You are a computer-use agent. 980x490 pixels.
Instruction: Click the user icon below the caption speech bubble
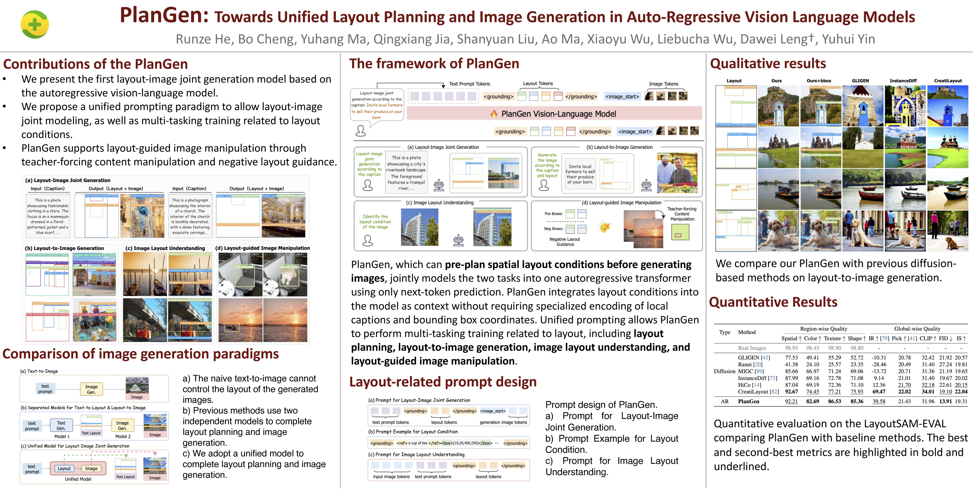360,131
